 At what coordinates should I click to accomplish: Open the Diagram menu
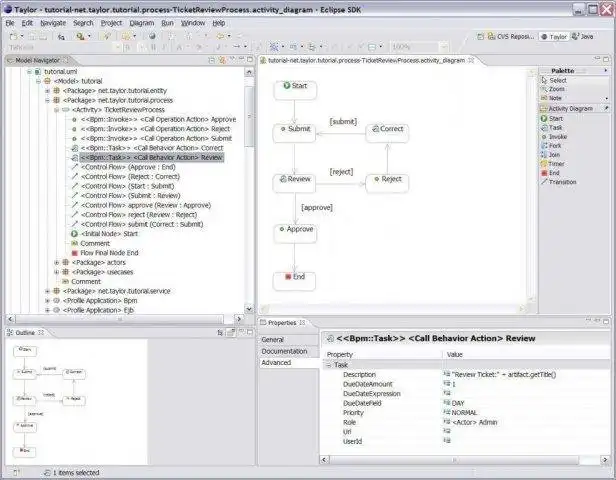coord(142,23)
